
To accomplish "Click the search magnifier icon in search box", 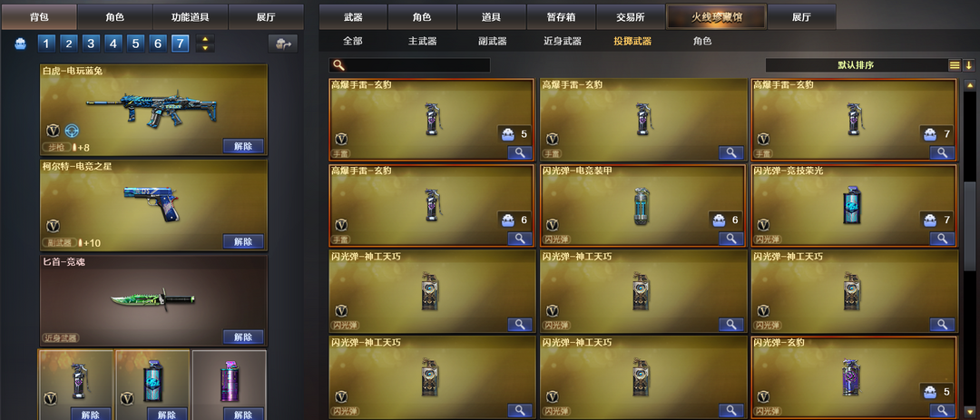I will 338,65.
